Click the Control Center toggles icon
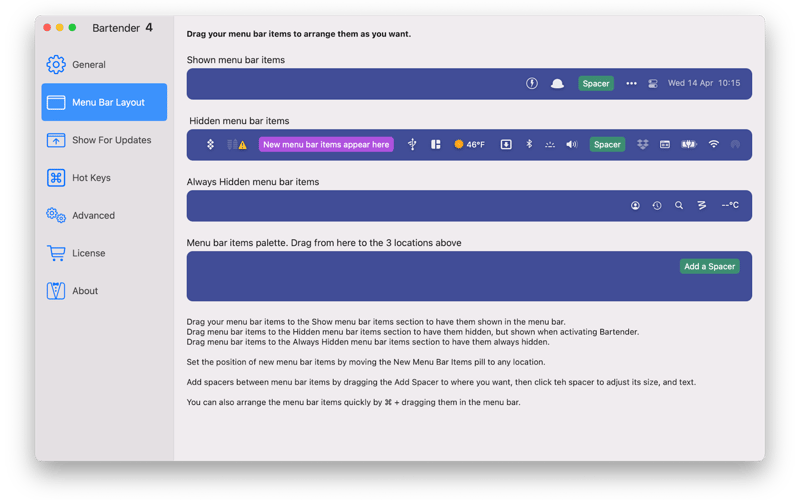The image size is (800, 500). click(653, 83)
